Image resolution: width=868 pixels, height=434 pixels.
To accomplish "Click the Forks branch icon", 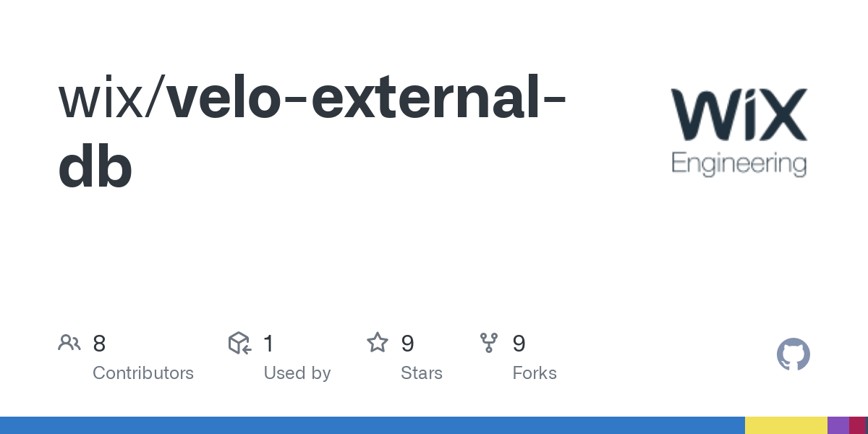I will click(489, 343).
